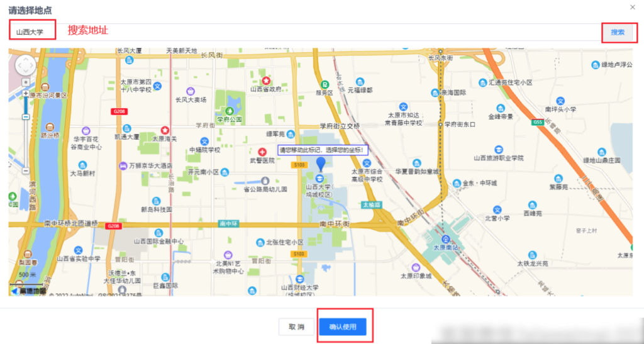Click the 山西财经大学 icon

[x=300, y=279]
